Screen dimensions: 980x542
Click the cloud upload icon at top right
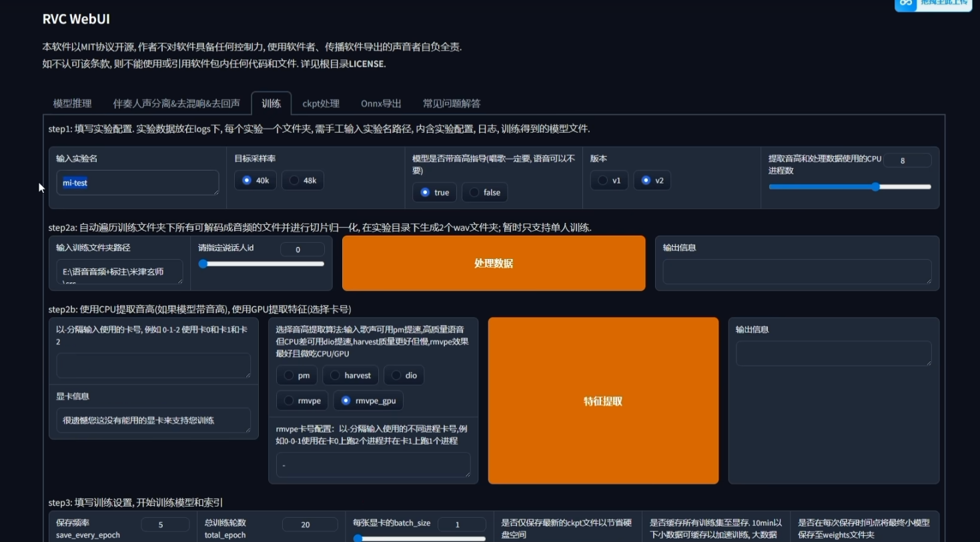[x=905, y=3]
